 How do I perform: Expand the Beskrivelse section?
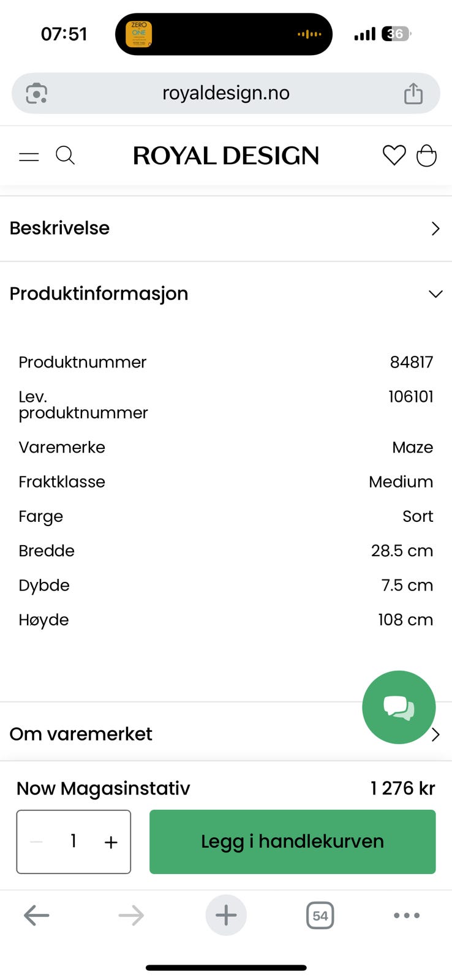226,228
